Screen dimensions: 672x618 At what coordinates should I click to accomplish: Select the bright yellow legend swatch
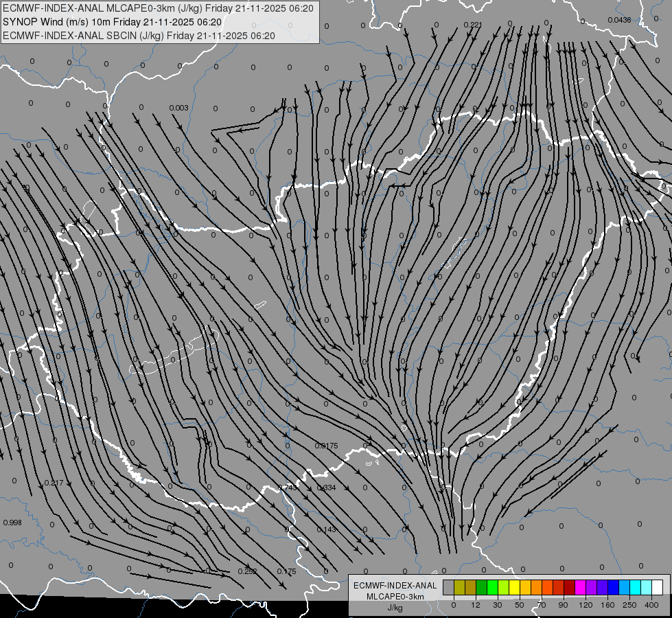click(515, 587)
